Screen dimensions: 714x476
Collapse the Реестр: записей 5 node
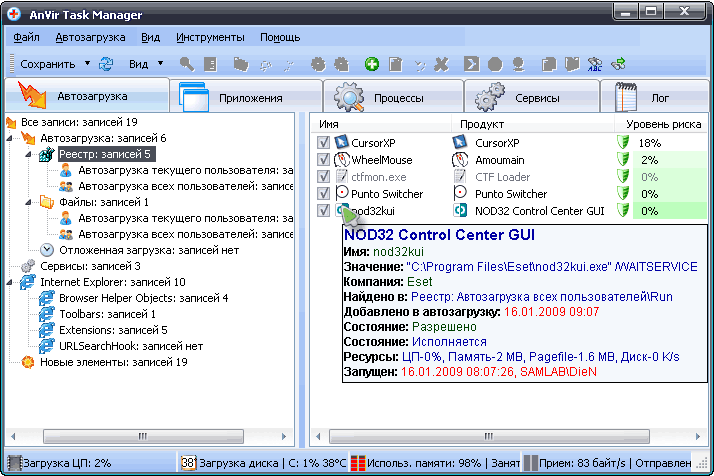(x=28, y=154)
